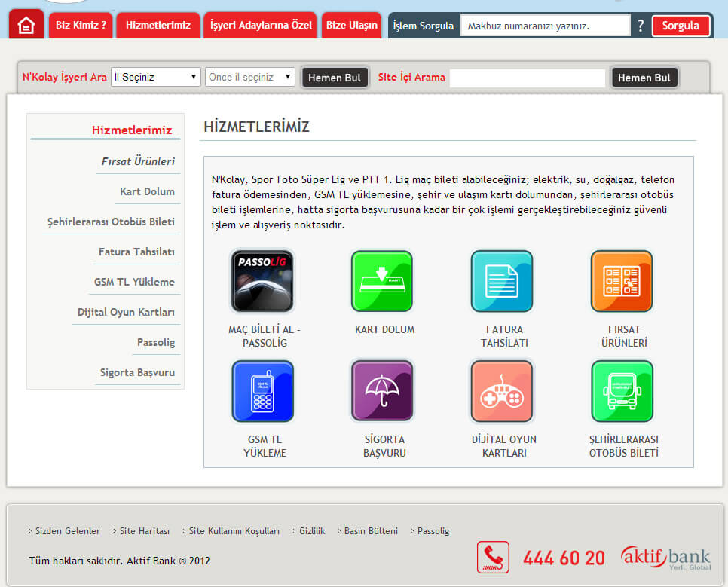The width and height of the screenshot is (728, 587).
Task: Select GSM TL Yükleme in sidebar
Action: (x=134, y=282)
